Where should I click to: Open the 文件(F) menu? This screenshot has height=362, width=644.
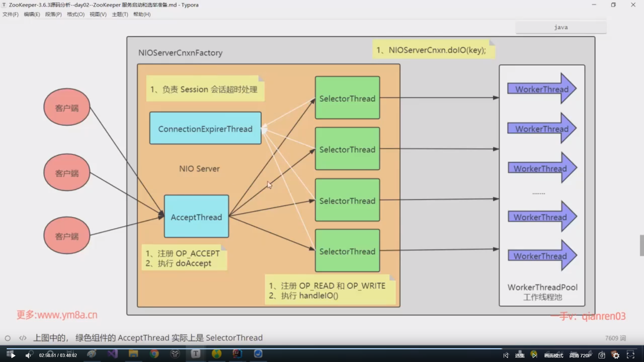pyautogui.click(x=10, y=14)
